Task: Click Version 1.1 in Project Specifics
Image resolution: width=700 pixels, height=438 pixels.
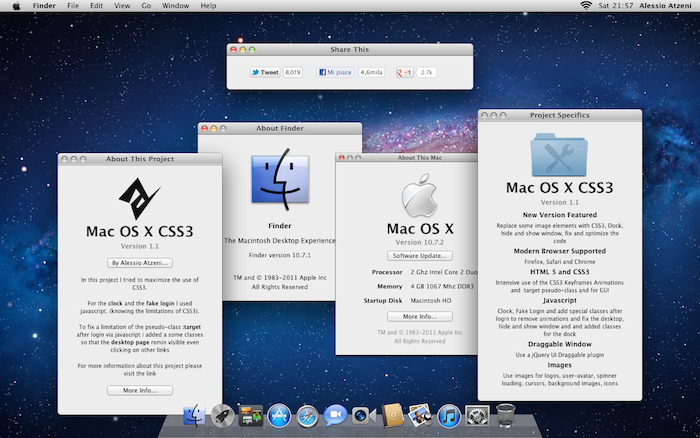Action: (560, 202)
